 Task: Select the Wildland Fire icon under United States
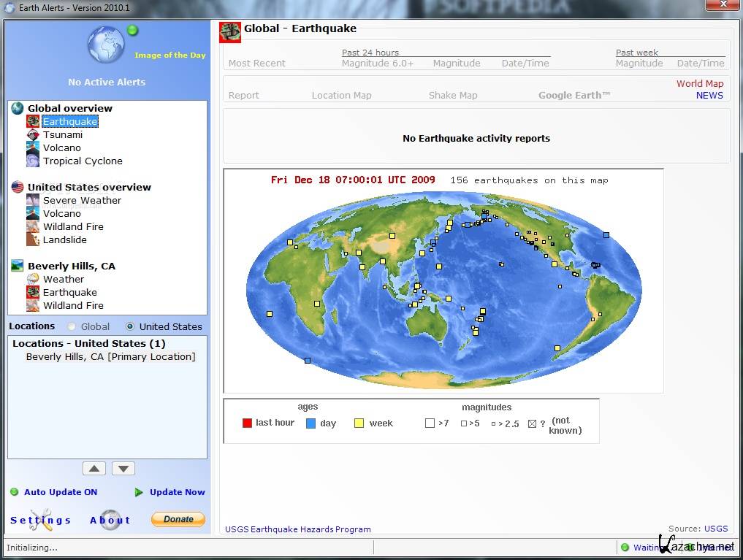(x=33, y=227)
